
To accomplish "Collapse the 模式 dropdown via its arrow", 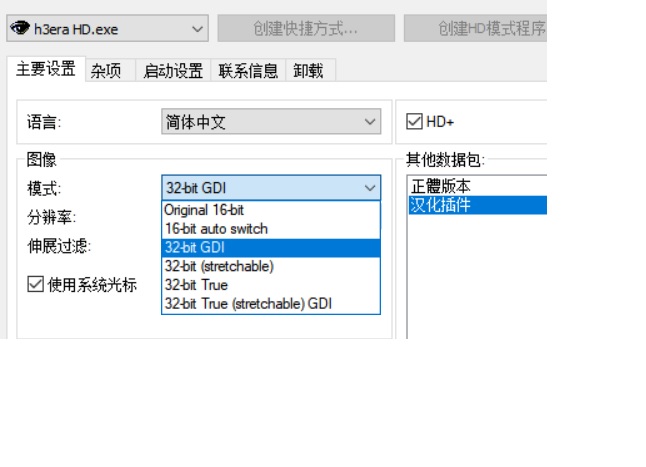I will tap(369, 188).
